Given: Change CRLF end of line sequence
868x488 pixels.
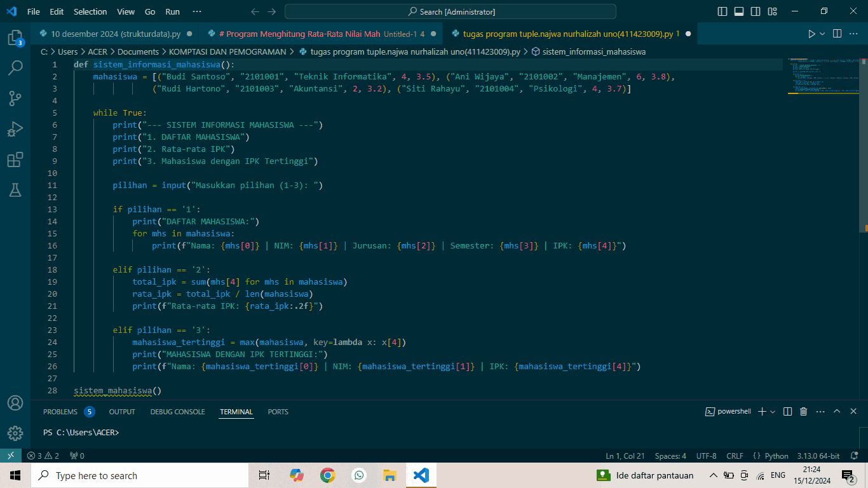Looking at the screenshot, I should click(735, 456).
